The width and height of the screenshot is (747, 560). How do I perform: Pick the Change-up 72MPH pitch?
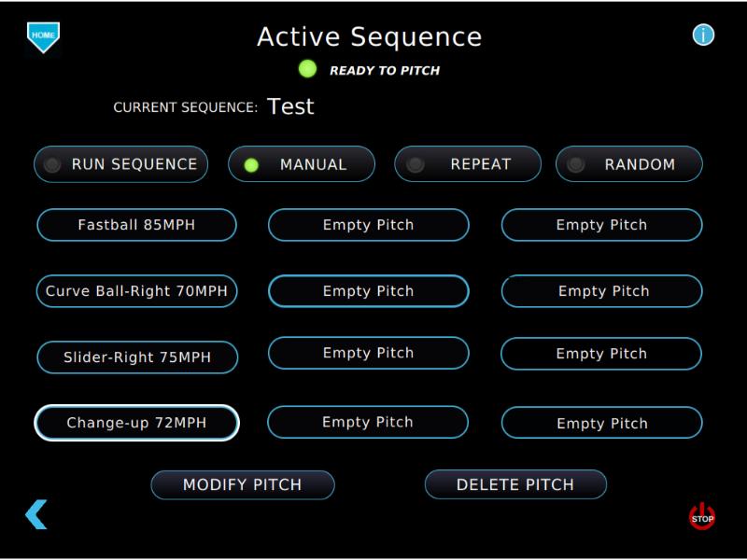click(136, 423)
